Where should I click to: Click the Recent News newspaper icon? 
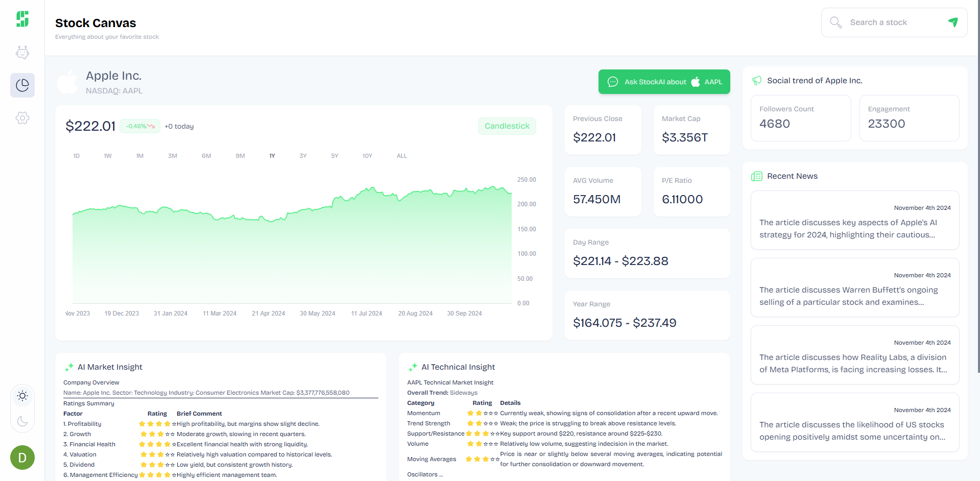pyautogui.click(x=757, y=176)
